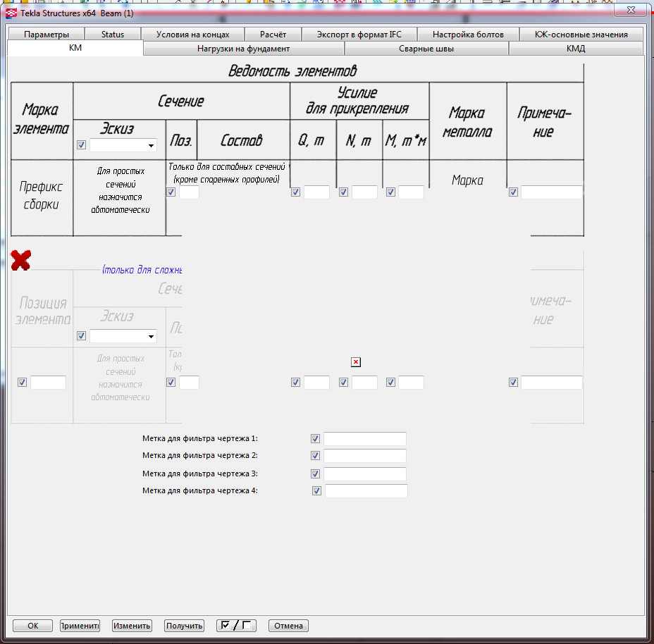Toggle the upper Q, т checkbox
Image resolution: width=654 pixels, height=644 pixels.
(x=296, y=192)
